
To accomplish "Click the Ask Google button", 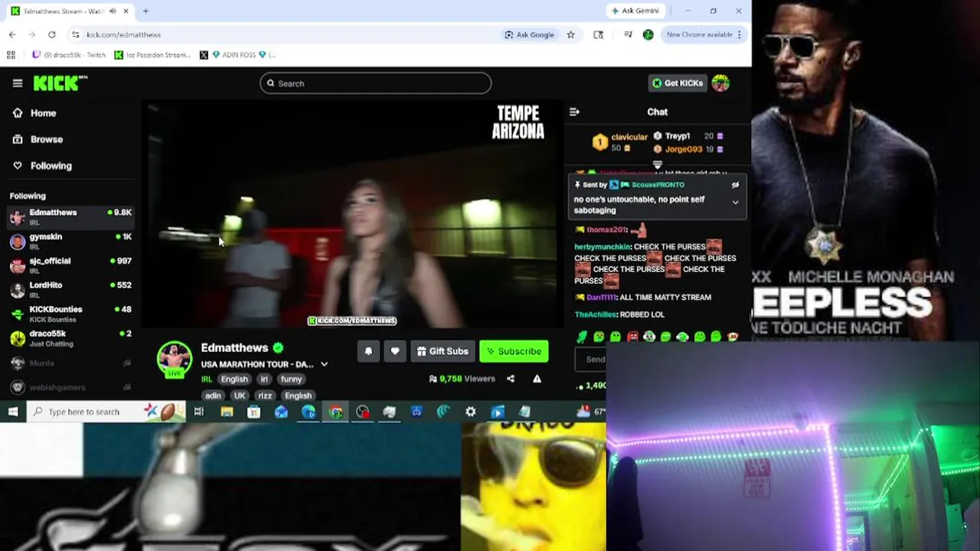I will (x=529, y=34).
